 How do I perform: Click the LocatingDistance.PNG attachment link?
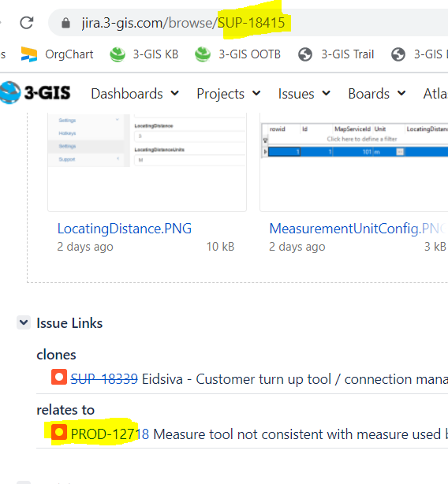(125, 229)
